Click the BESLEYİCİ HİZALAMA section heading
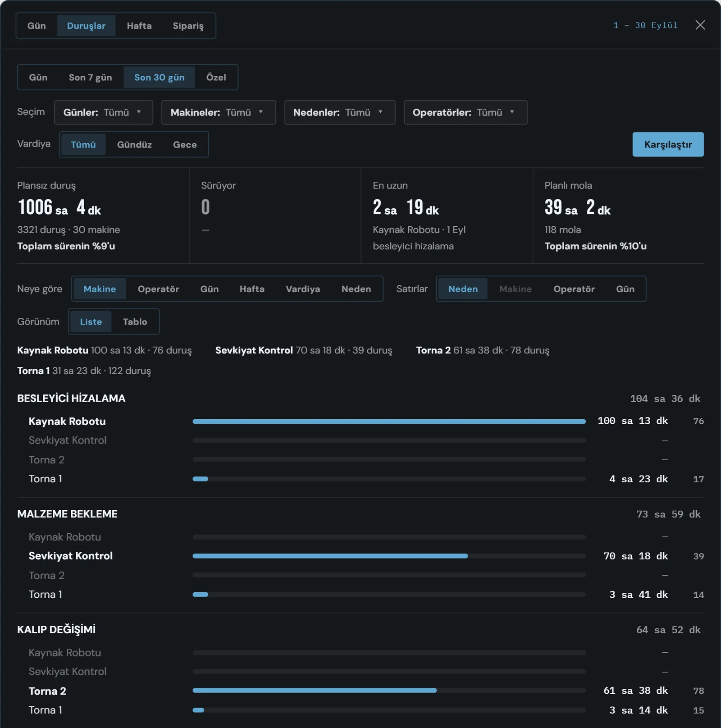Screen dimensions: 721x728 [71, 398]
